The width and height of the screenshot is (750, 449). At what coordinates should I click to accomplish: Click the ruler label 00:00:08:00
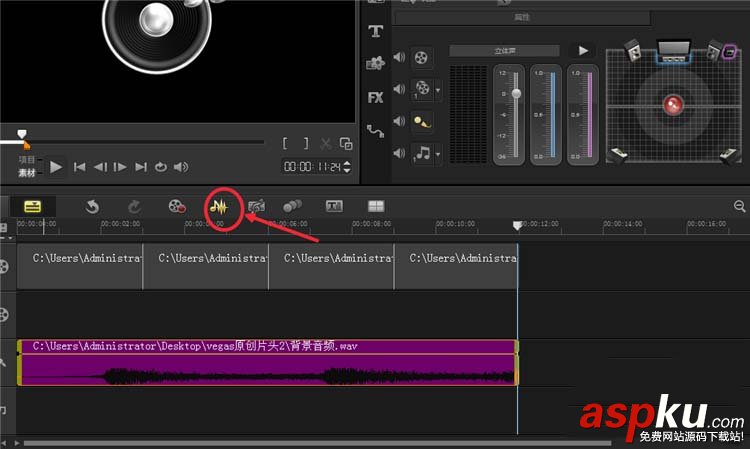(x=372, y=224)
